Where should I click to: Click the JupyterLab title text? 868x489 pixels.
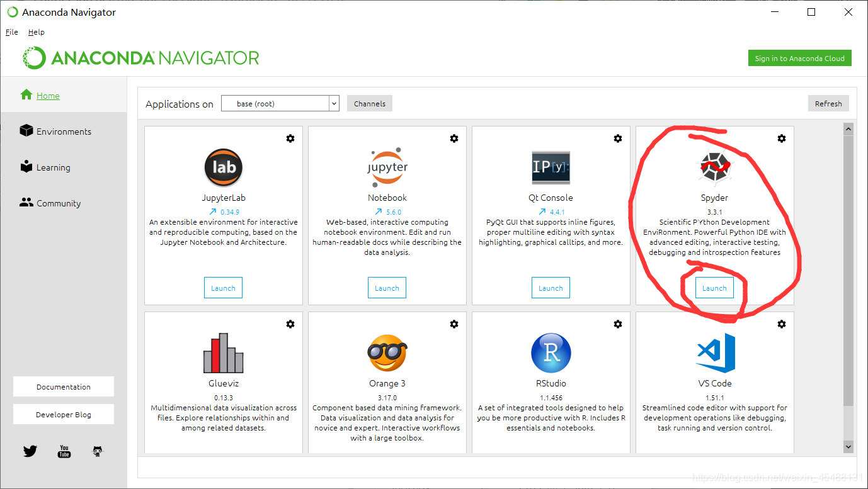[x=224, y=198]
